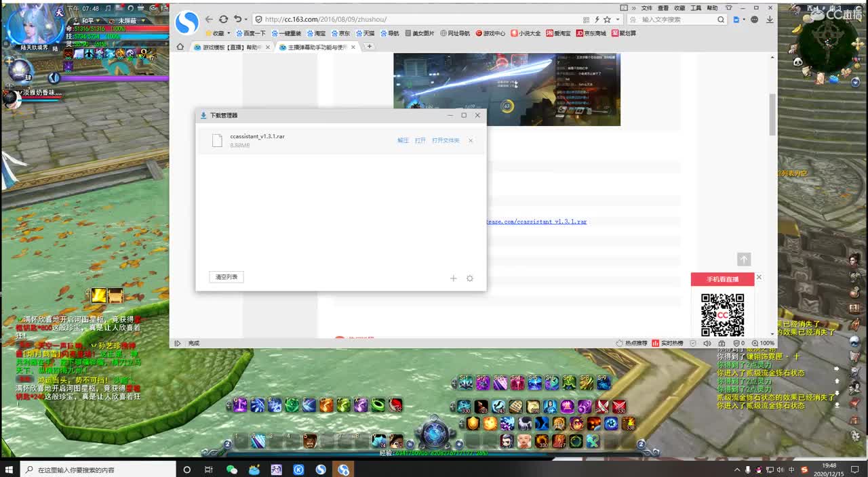The width and height of the screenshot is (868, 477).
Task: Click the search box 输入文字搜索
Action: click(x=675, y=20)
